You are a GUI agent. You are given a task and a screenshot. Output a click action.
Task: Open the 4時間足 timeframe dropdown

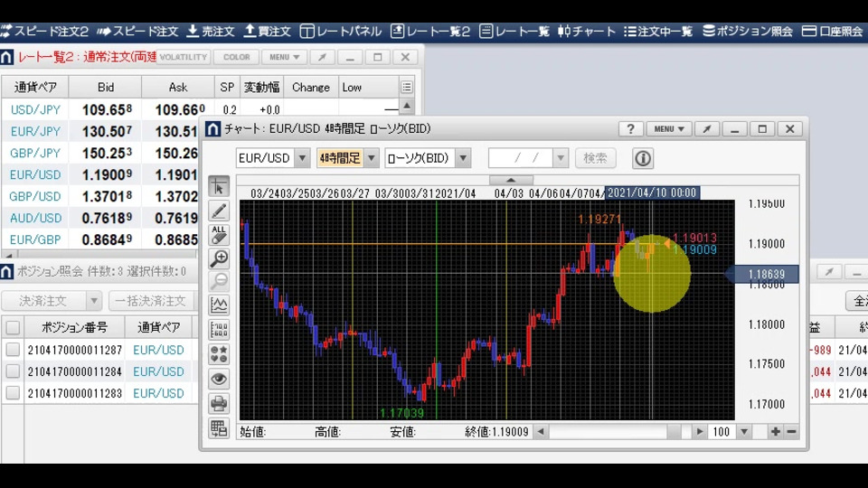tap(372, 158)
